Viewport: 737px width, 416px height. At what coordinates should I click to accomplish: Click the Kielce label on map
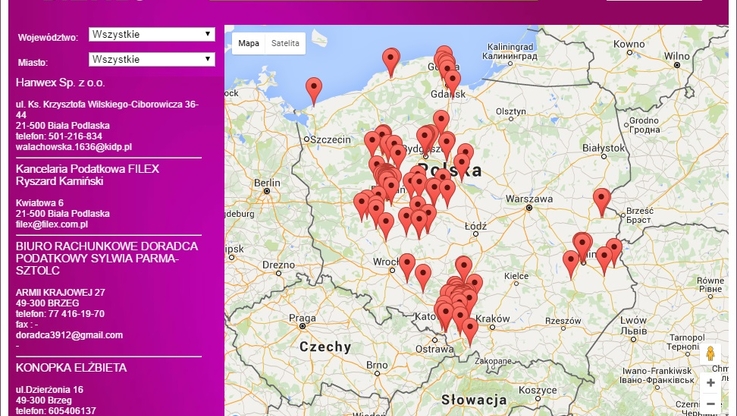516,276
